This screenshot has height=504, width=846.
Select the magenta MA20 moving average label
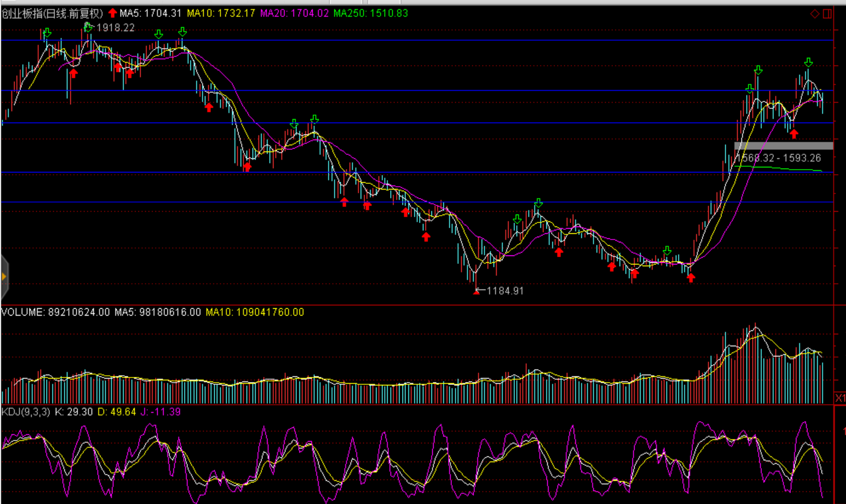[x=294, y=13]
